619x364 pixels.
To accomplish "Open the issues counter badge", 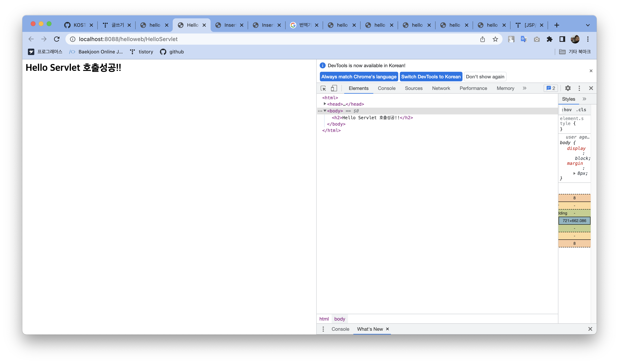I will [551, 88].
